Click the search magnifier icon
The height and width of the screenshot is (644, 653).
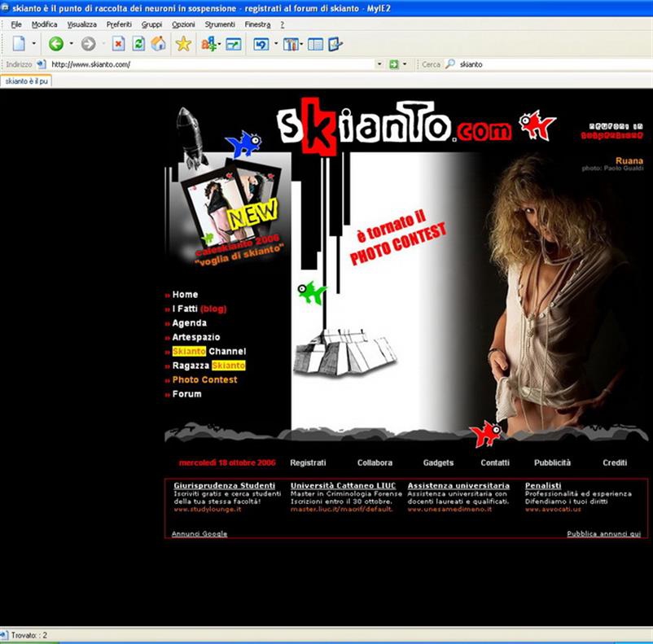tap(450, 64)
